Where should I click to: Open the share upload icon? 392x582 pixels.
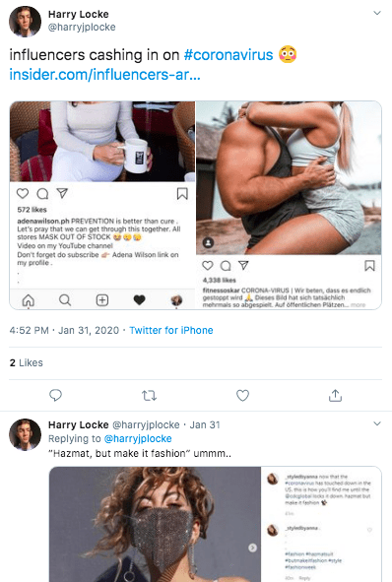point(335,395)
